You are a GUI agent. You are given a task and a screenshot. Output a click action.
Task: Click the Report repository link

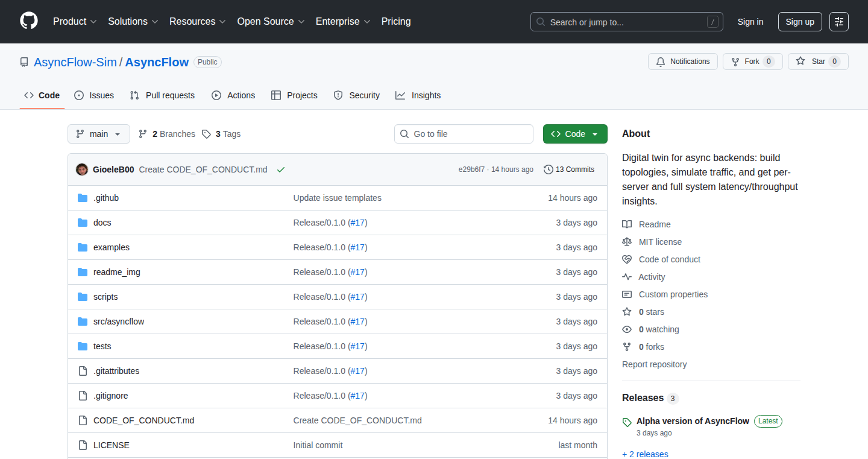click(654, 364)
